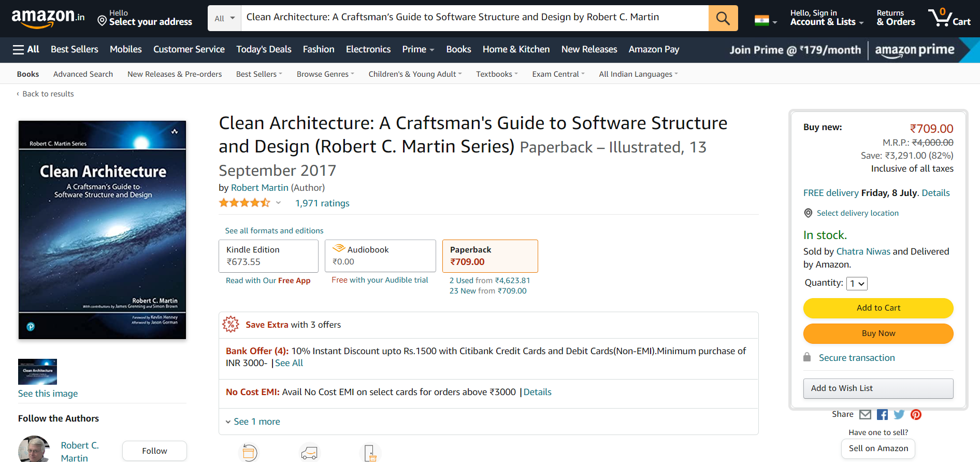Go Back to results

point(45,94)
